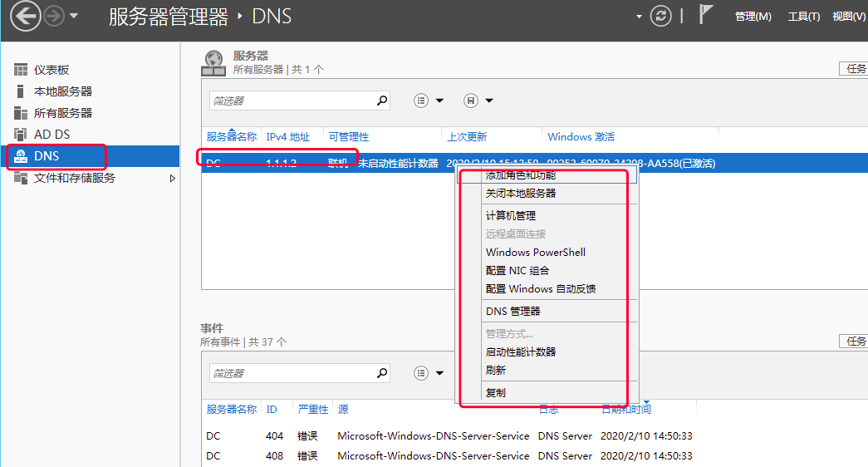
Task: Click the servers list criteria icon
Action: (x=421, y=101)
